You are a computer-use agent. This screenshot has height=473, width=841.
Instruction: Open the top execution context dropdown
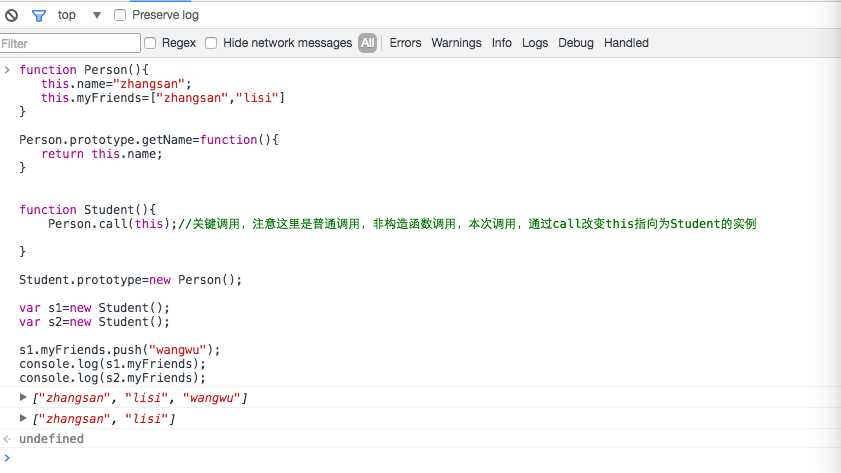click(x=96, y=15)
